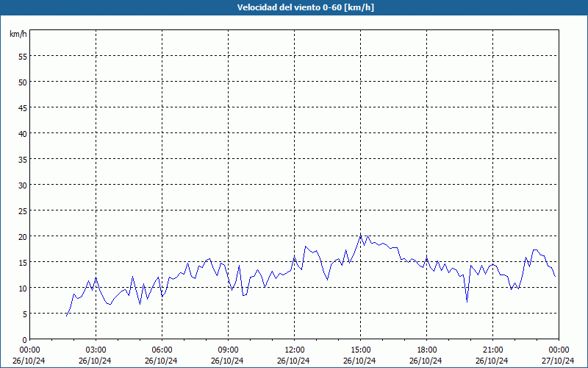The image size is (588, 368).
Task: Select the "45" y-axis value
Action: click(x=23, y=107)
